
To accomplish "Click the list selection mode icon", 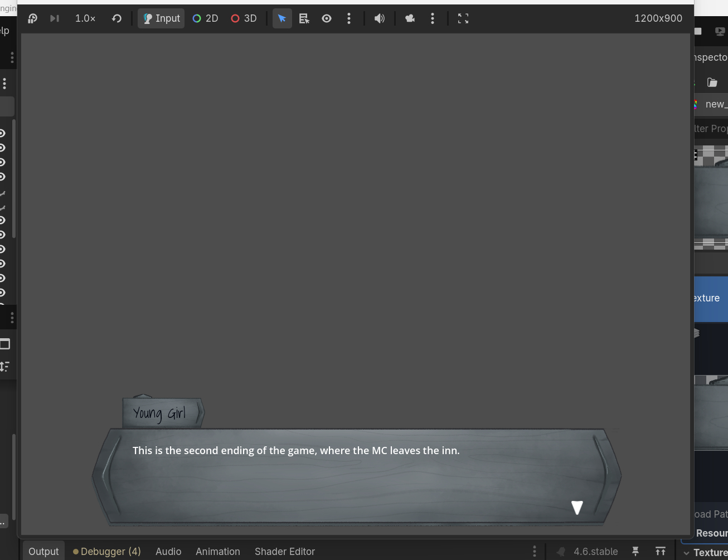I will pyautogui.click(x=304, y=18).
